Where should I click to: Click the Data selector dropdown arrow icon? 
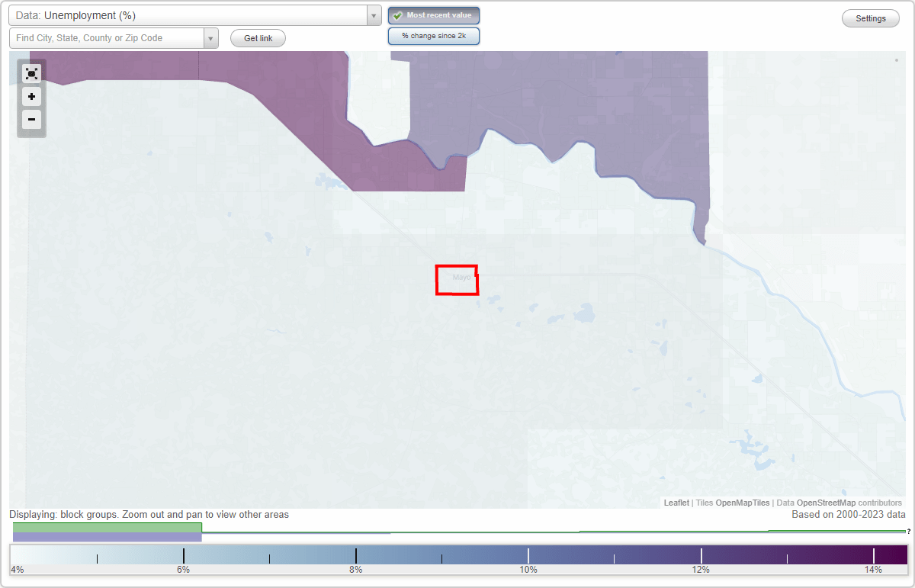click(373, 14)
